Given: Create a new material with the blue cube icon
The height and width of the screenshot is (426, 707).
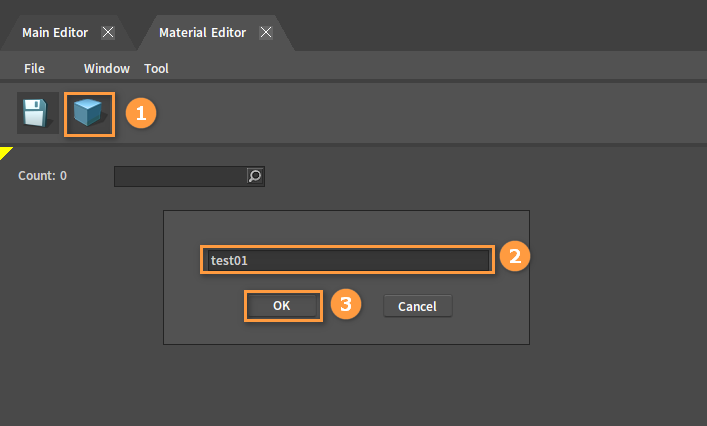Looking at the screenshot, I should pyautogui.click(x=89, y=114).
